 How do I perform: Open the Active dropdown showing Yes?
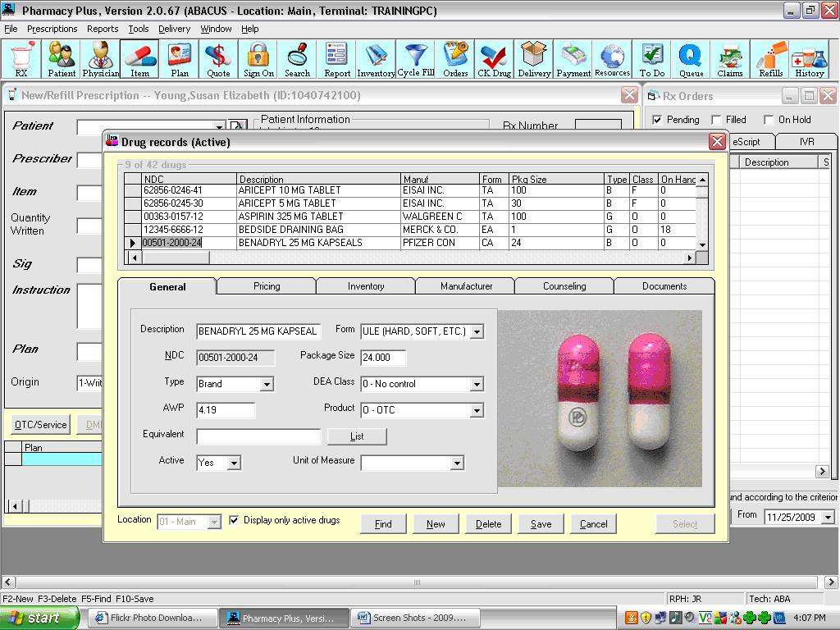coord(234,463)
